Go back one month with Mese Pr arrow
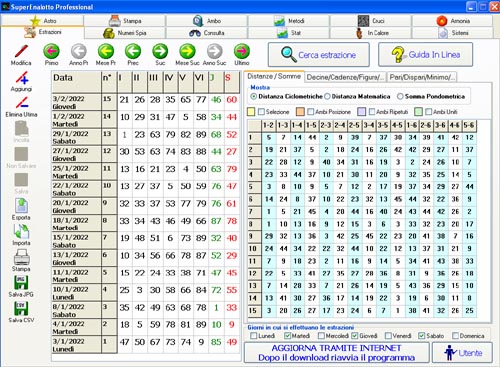The width and height of the screenshot is (500, 367). (x=106, y=52)
